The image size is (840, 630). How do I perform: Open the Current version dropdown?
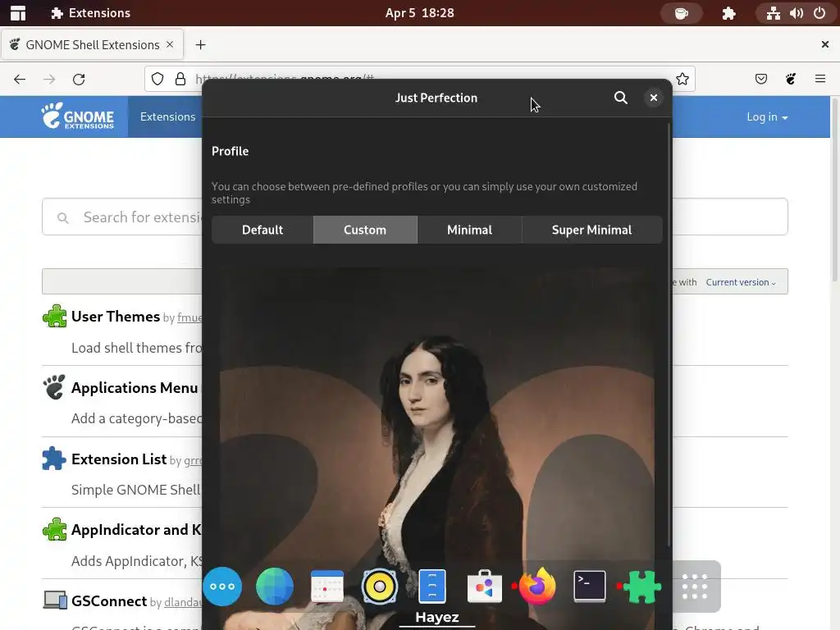point(741,282)
